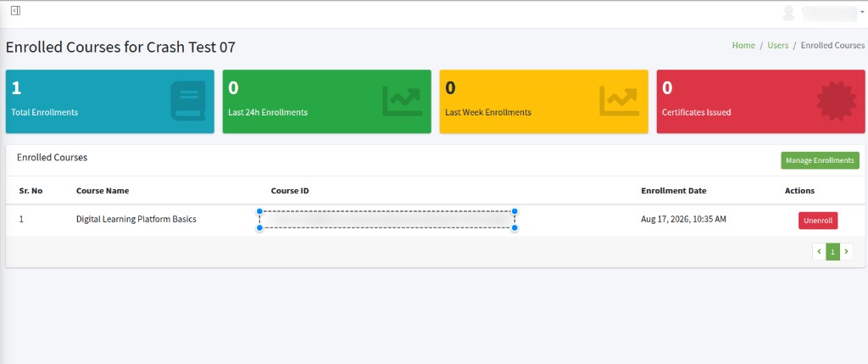The width and height of the screenshot is (868, 364).
Task: Click chart icon on Last 24h Enrollments
Action: point(402,101)
